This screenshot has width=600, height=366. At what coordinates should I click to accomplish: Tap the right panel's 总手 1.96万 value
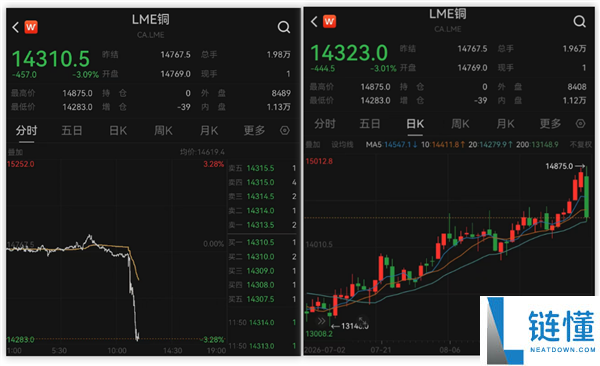tap(574, 49)
